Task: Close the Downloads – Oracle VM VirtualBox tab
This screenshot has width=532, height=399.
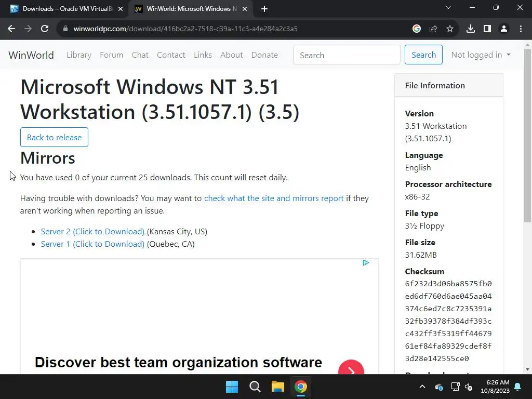Action: coord(121,9)
